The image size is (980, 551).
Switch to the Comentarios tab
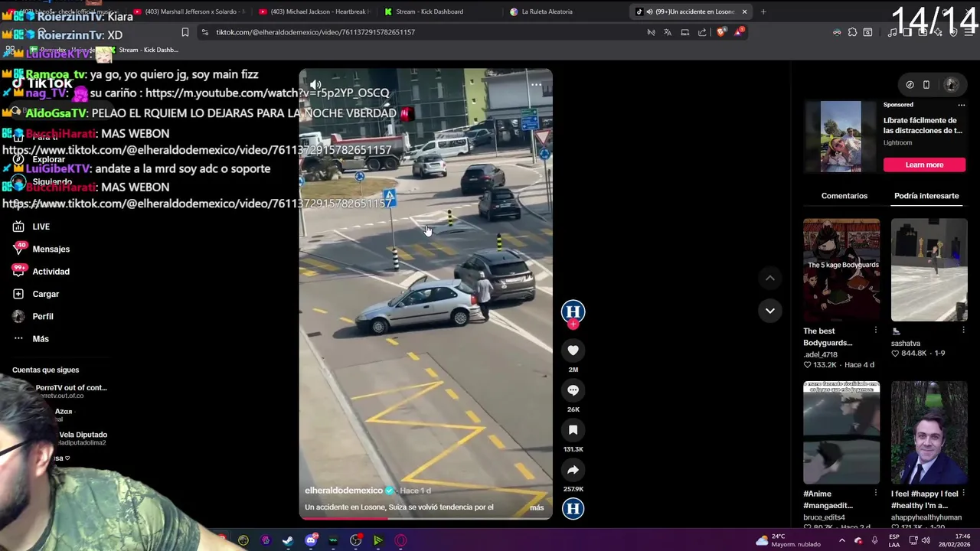(844, 196)
